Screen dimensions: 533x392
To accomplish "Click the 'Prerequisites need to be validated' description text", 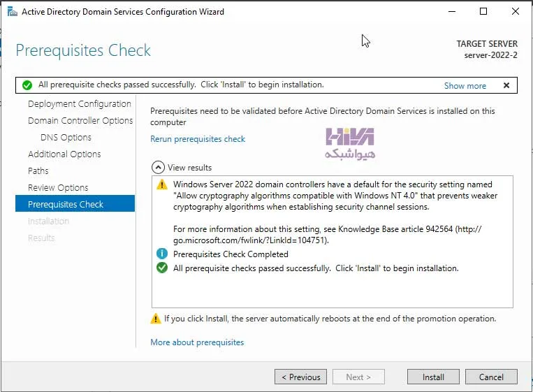I will (322, 117).
